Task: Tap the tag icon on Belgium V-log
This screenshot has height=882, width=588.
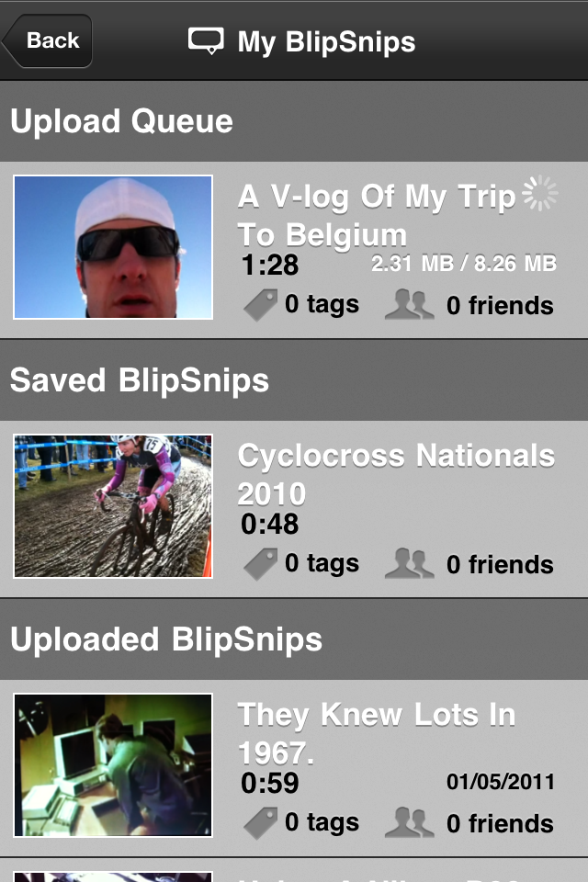Action: [x=260, y=305]
